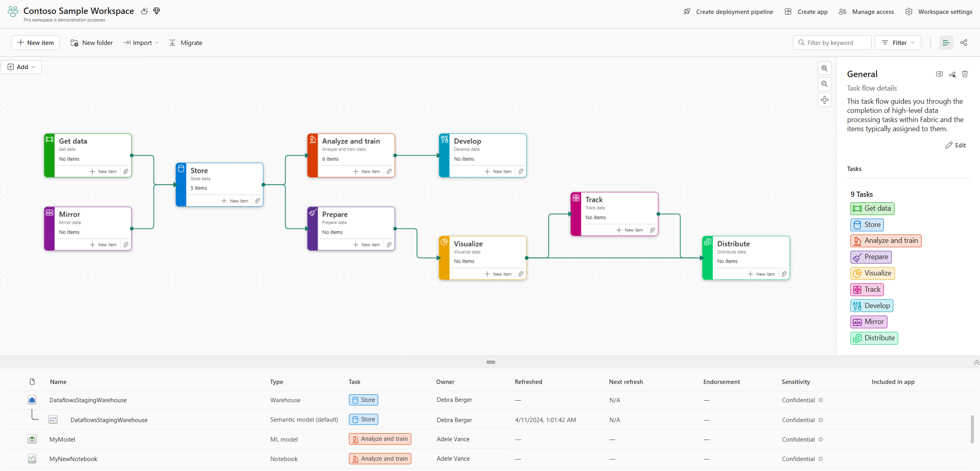Add a New item to Analyze and train task
980x471 pixels.
[367, 171]
